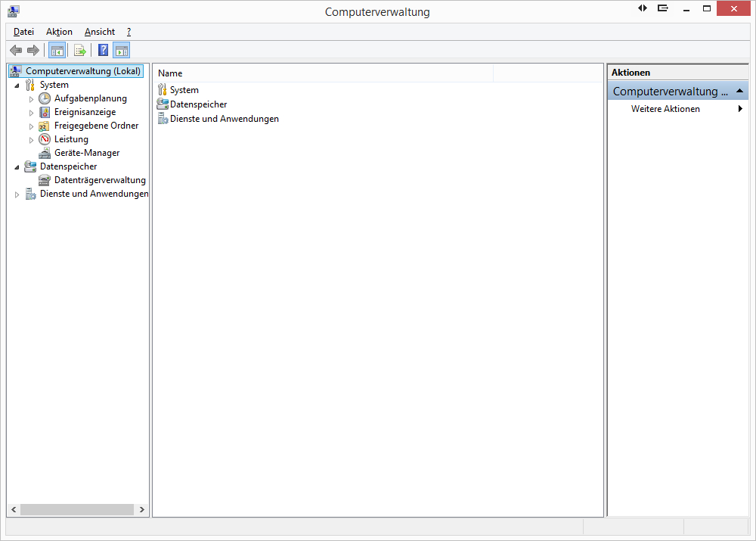Click the System icon in list pane

point(163,90)
